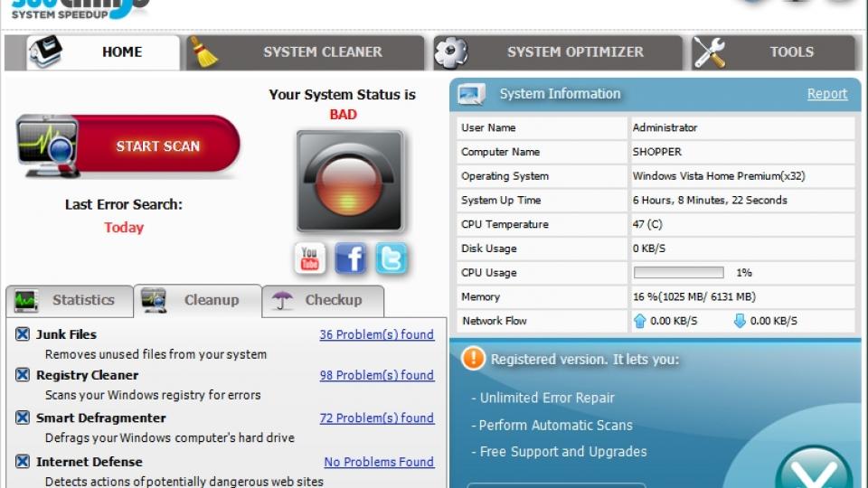Viewport: 868px width, 488px height.
Task: Click the red system status indicator
Action: point(349,181)
